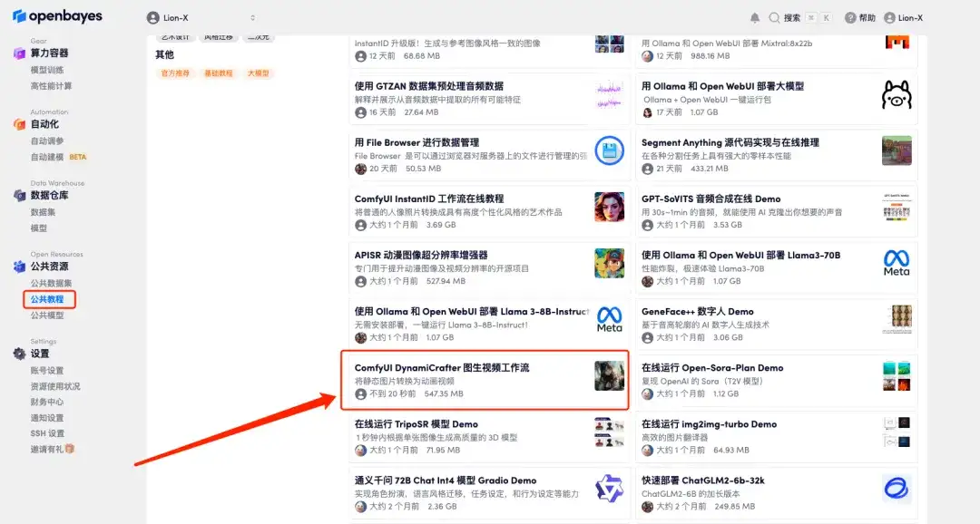Click the Lion-X avatar at top right

pyautogui.click(x=889, y=17)
